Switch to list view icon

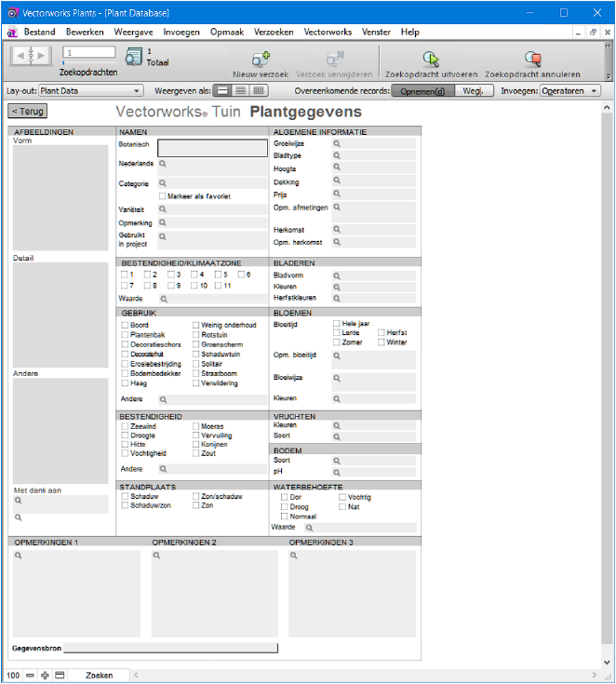pos(240,91)
